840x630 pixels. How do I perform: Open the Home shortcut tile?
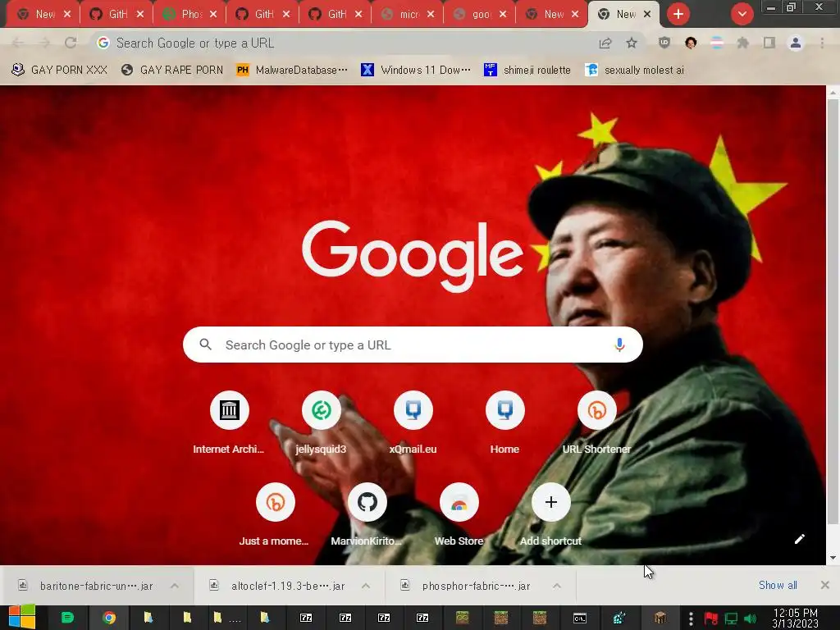504,422
